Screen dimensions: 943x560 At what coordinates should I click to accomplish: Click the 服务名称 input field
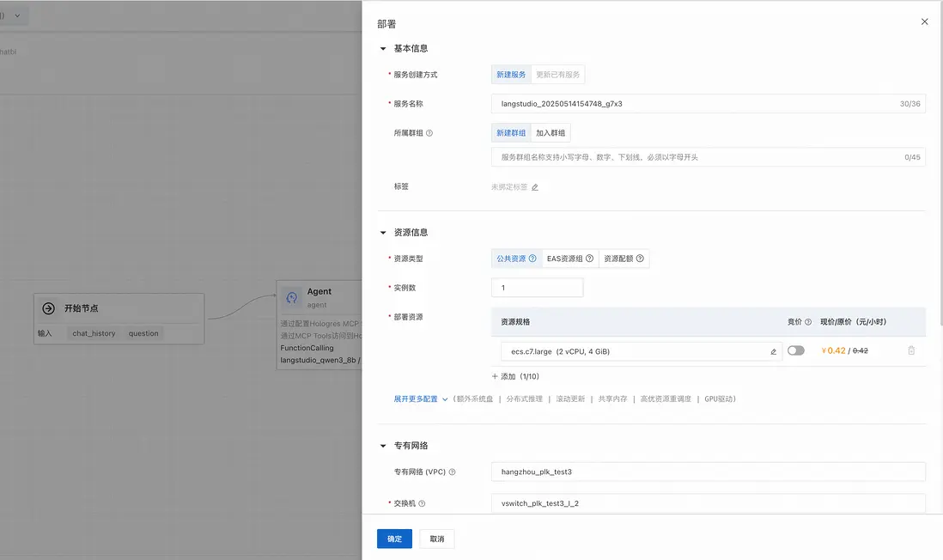708,103
